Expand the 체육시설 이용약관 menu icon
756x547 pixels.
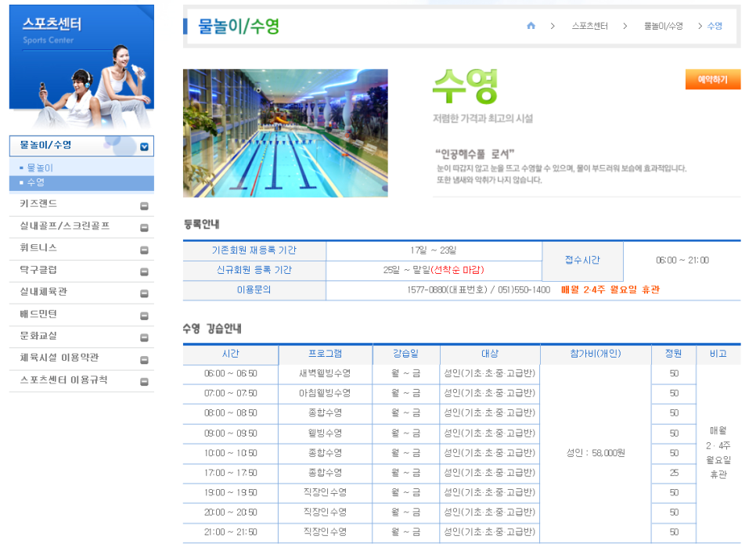(144, 359)
